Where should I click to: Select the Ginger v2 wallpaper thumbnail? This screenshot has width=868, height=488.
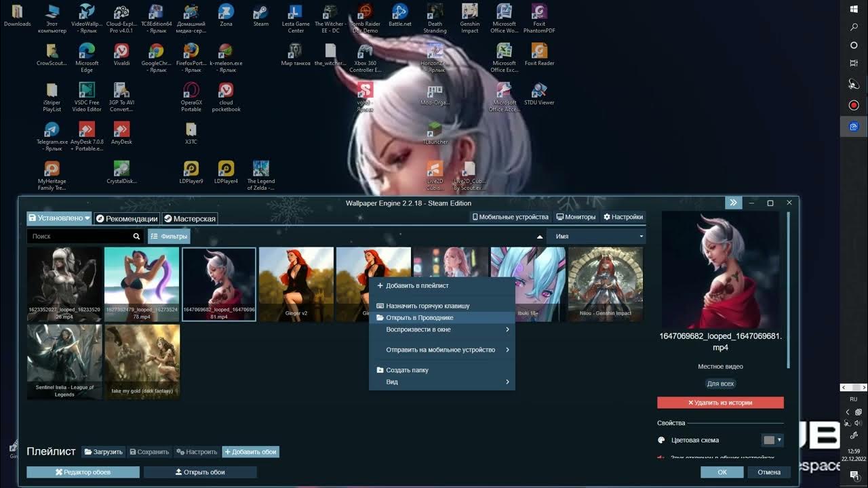coord(296,284)
